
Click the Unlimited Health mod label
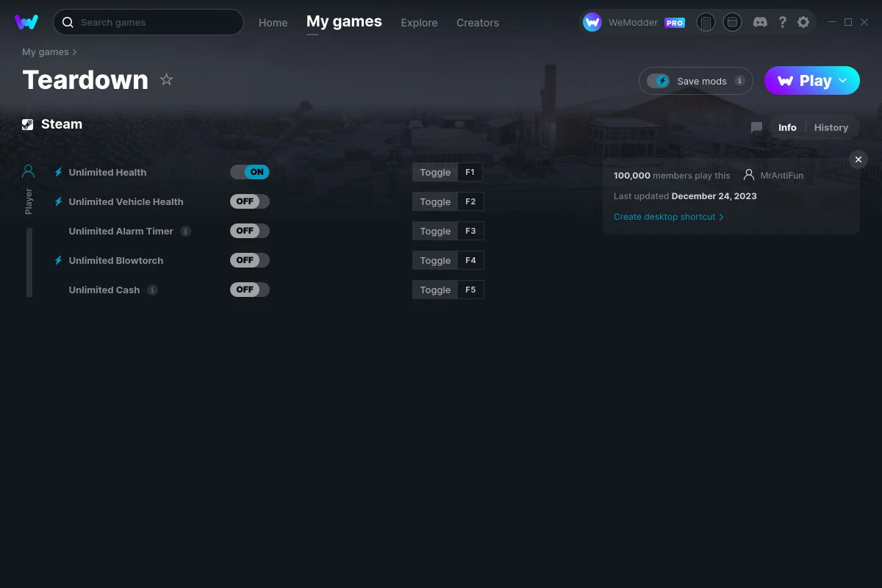click(107, 172)
